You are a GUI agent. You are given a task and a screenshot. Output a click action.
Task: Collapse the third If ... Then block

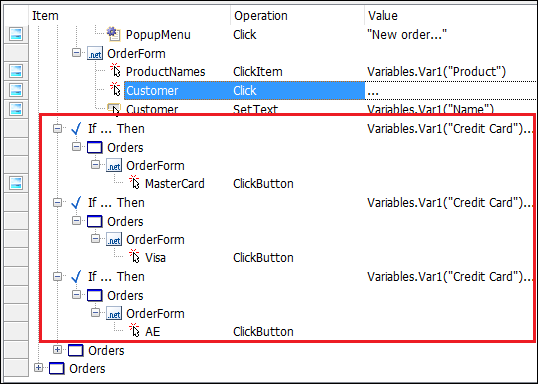click(x=57, y=276)
